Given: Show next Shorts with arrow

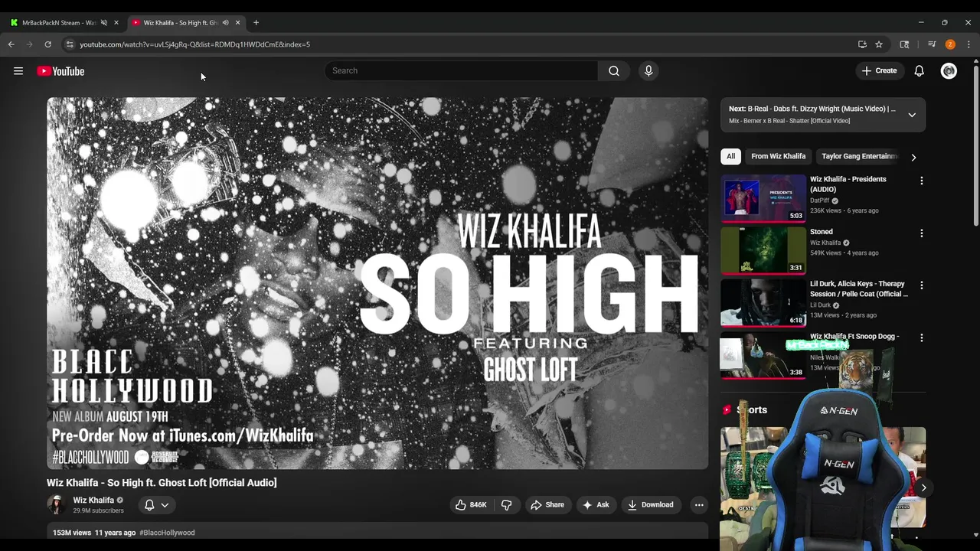Looking at the screenshot, I should [923, 487].
